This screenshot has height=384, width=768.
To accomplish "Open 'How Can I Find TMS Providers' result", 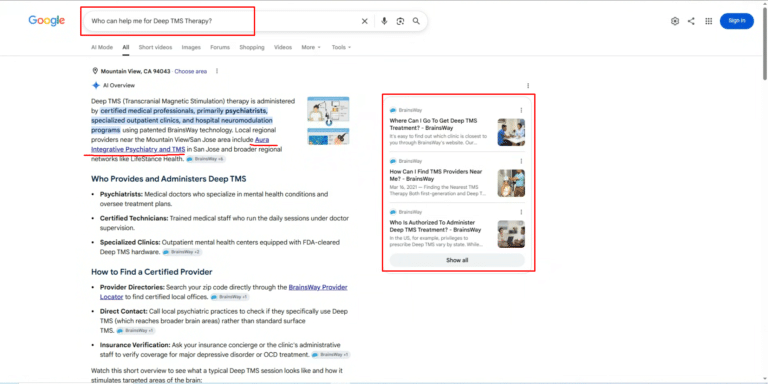I will click(x=436, y=175).
